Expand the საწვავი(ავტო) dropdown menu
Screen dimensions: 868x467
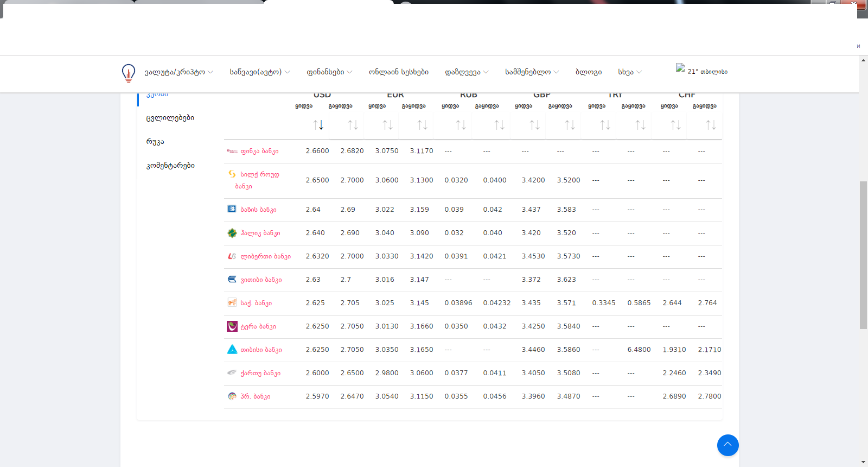(259, 72)
